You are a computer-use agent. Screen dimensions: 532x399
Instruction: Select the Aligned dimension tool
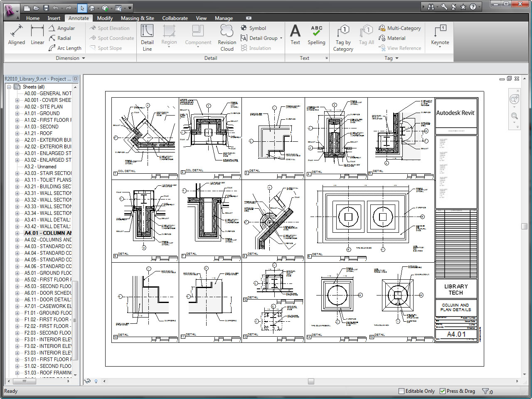pos(17,34)
